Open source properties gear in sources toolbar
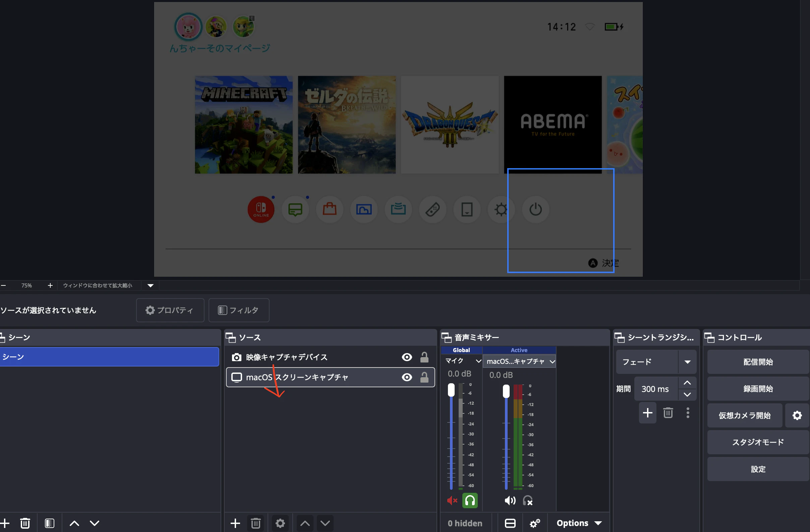Screen dimensions: 810x532 (280, 523)
